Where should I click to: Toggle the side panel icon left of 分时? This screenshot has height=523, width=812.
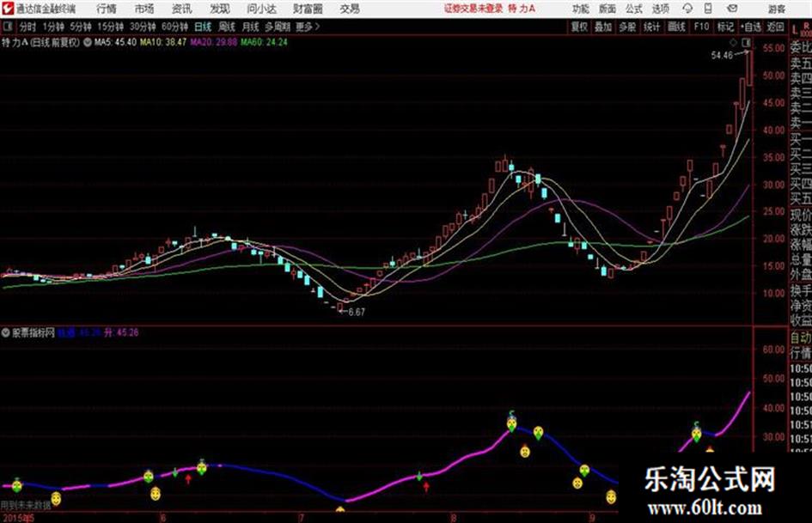[7, 27]
